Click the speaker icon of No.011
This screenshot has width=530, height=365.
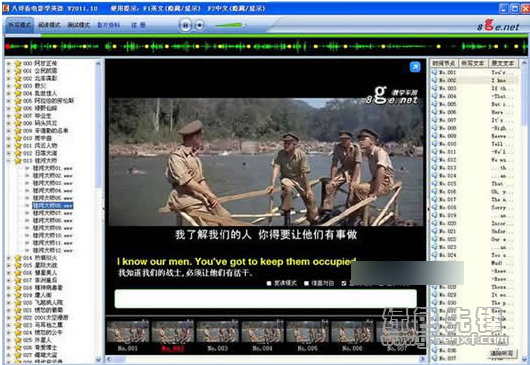click(434, 152)
